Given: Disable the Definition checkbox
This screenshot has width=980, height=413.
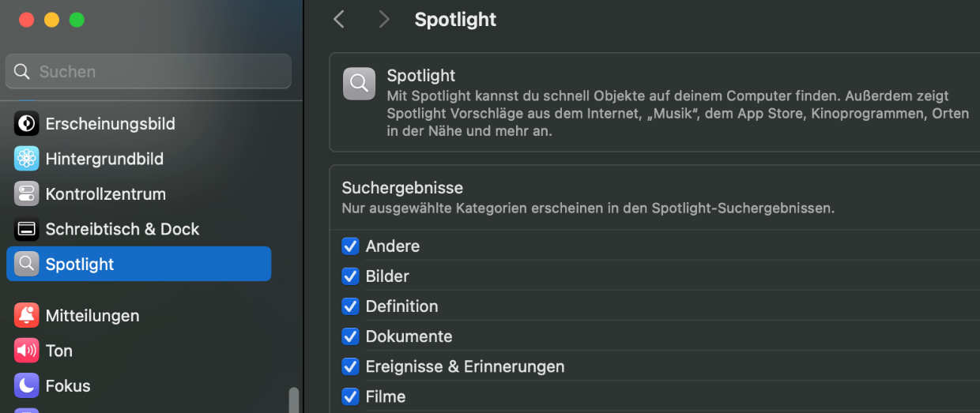Looking at the screenshot, I should pos(350,306).
